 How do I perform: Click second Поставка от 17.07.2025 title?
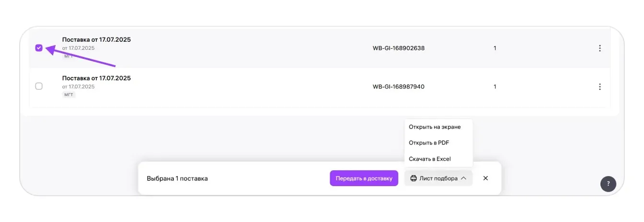(x=96, y=78)
